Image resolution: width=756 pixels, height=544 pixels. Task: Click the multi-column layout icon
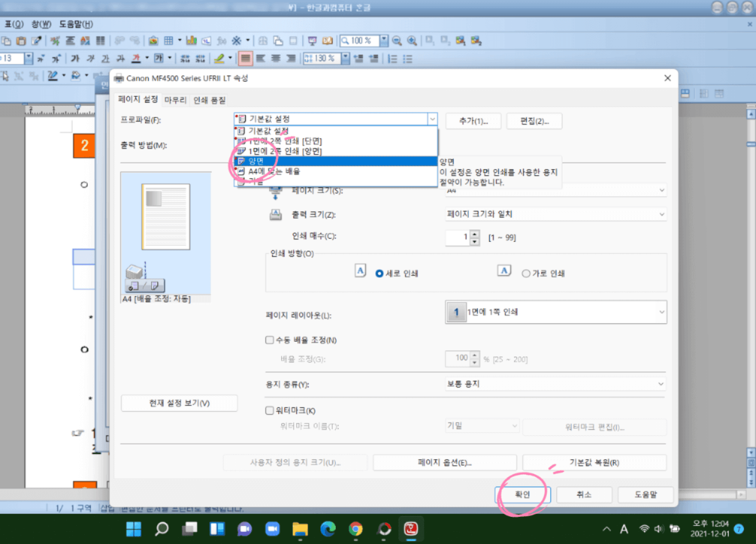click(x=100, y=41)
